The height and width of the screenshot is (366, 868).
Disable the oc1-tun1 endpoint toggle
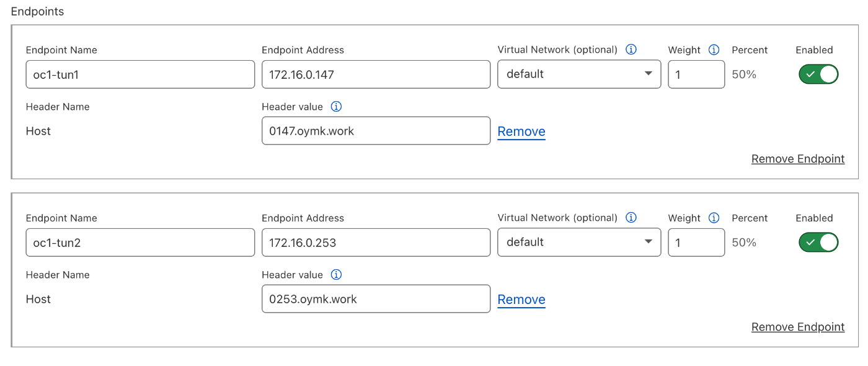(x=818, y=74)
